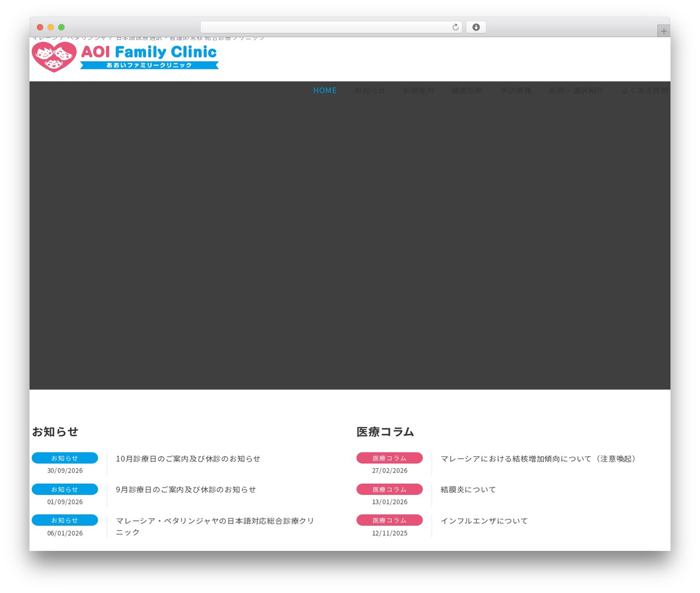This screenshot has width=700, height=593.
Task: Open 健康診断 in the navigation menu
Action: coord(467,90)
